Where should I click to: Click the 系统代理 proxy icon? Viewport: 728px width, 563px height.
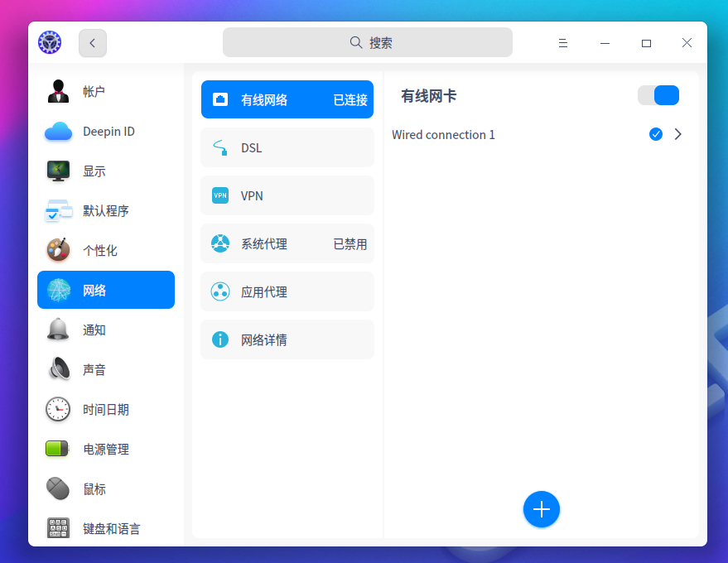coord(220,243)
